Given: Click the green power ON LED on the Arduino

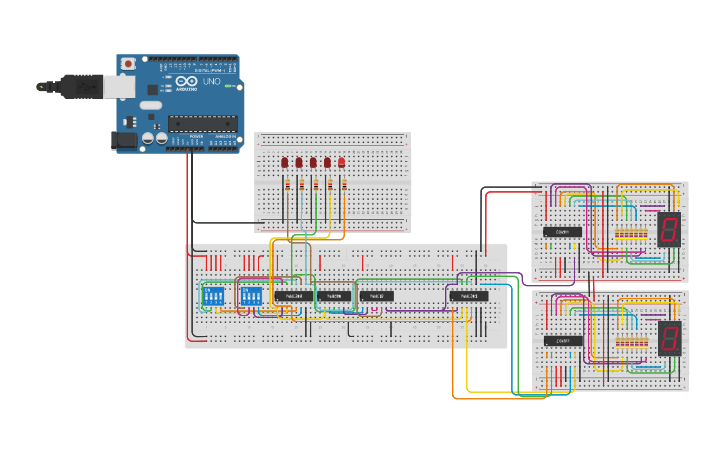Looking at the screenshot, I should 227,86.
